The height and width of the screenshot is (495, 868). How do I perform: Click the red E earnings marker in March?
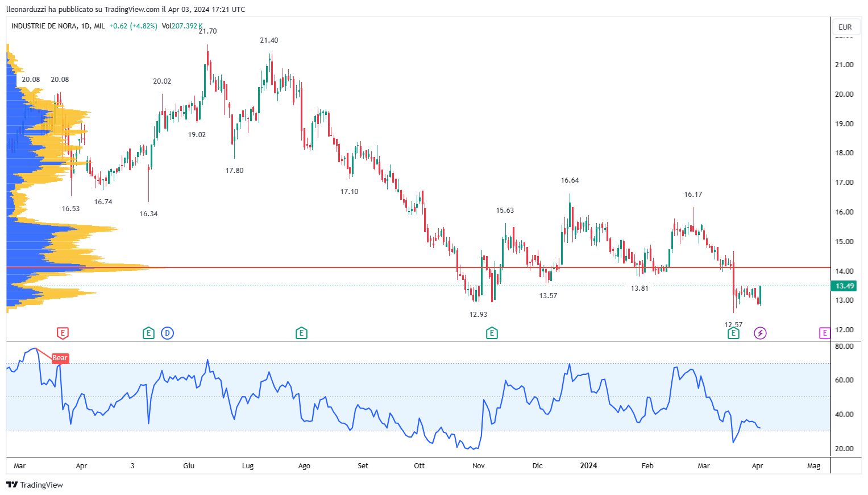63,333
